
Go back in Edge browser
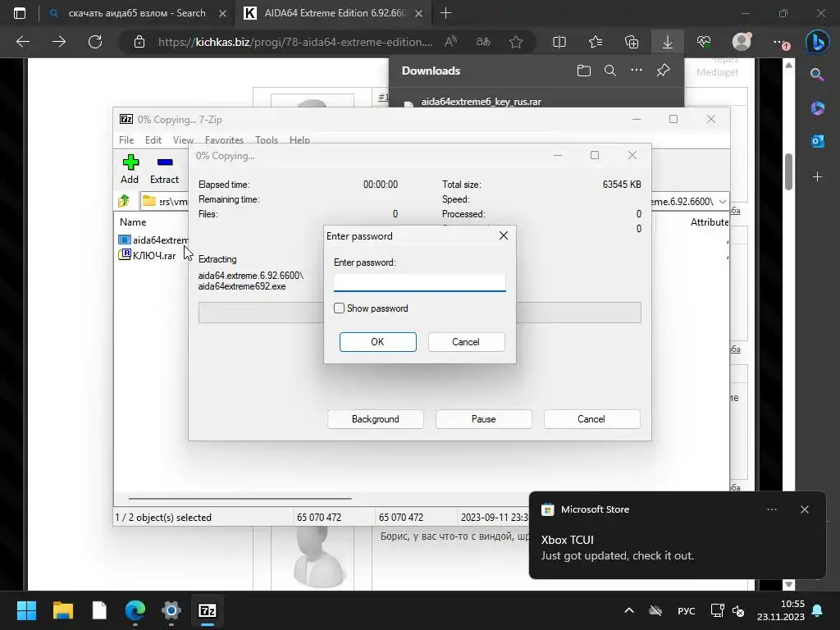coord(23,42)
